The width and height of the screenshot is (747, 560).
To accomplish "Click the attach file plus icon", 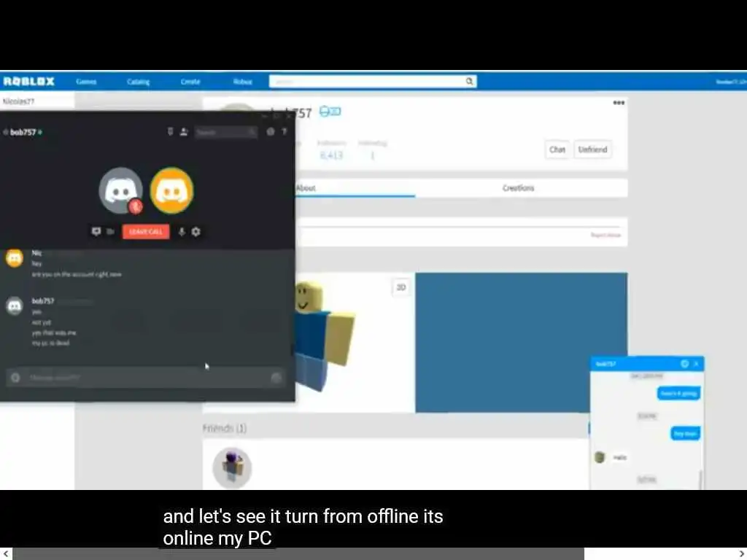I will tap(15, 378).
